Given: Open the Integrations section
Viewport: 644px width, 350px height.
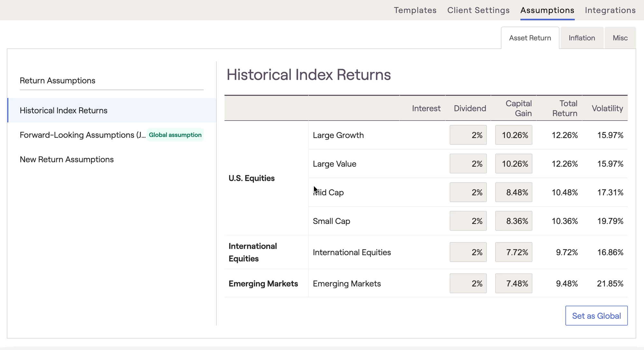Looking at the screenshot, I should [610, 10].
